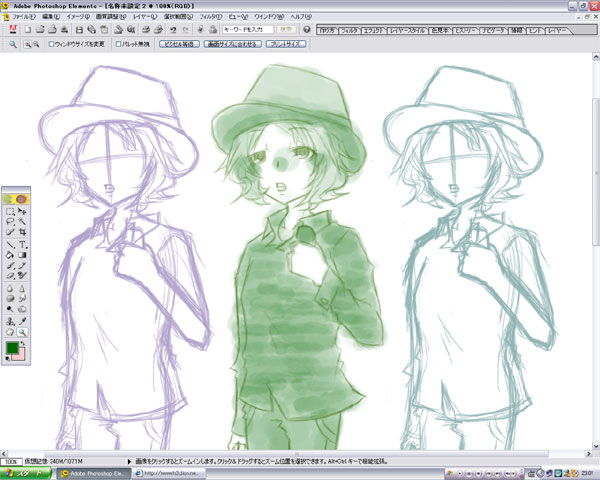Viewport: 600px width, 480px height.
Task: Select the Sponge tool
Action: 10,299
